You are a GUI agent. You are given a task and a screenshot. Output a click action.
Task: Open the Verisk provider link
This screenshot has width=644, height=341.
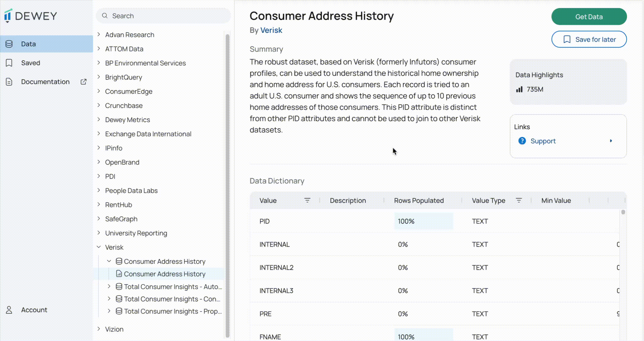click(271, 30)
